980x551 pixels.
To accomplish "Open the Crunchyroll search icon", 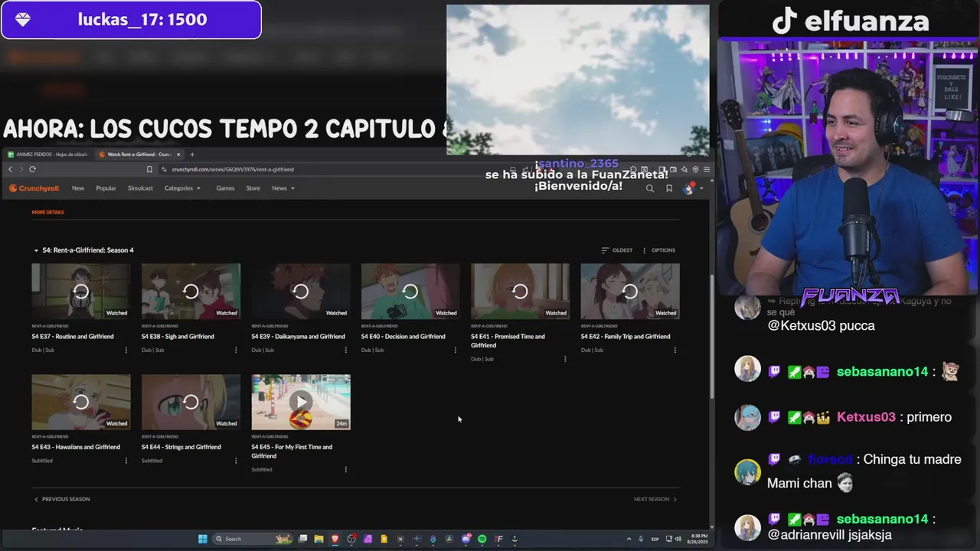I will [x=650, y=188].
